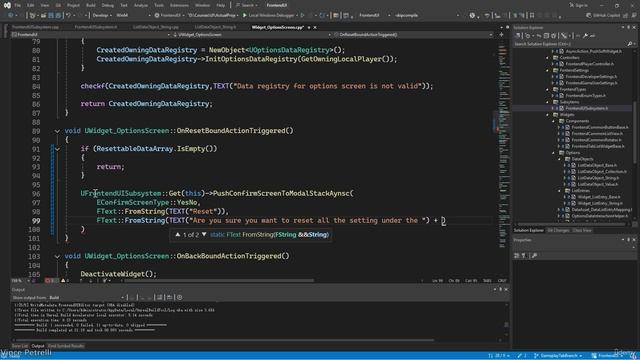This screenshot has width=640, height=360.
Task: Open the Extensions menu
Action: [179, 5]
